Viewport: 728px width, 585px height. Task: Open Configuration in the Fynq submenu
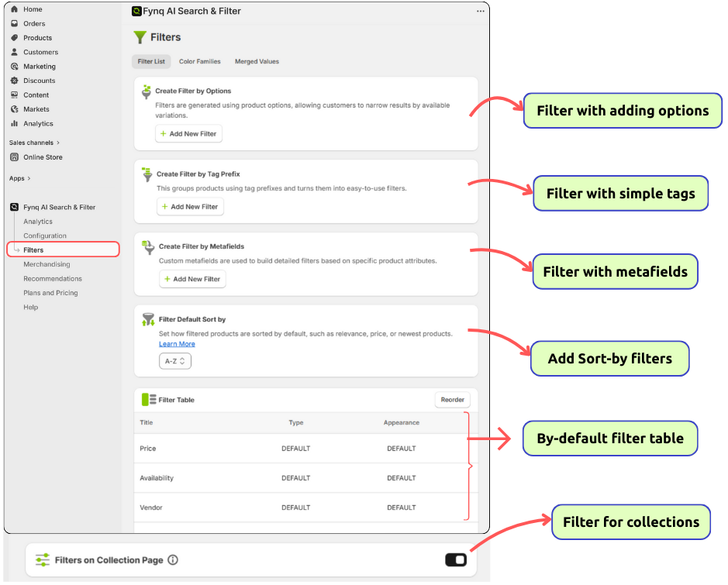point(45,236)
